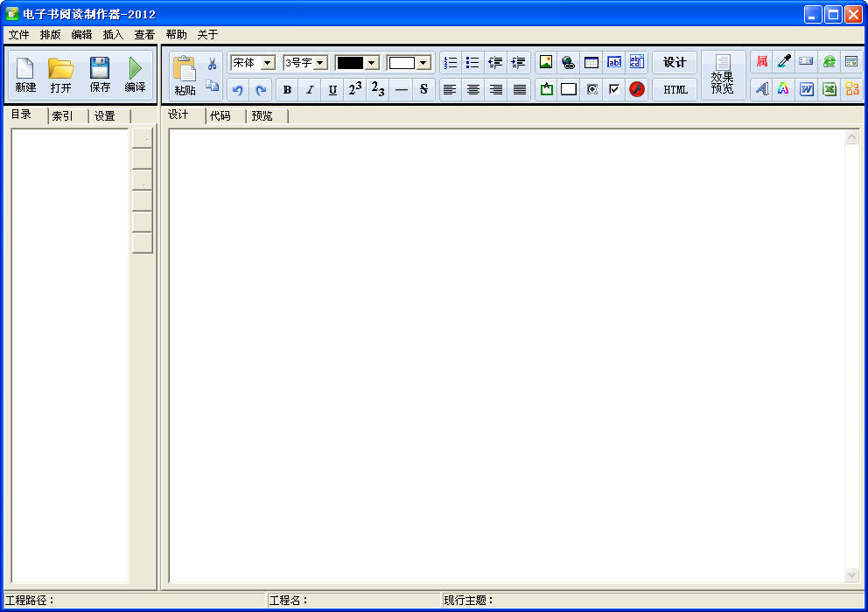Screen dimensions: 868x612
Task: Insert a label with the green box icon
Action: click(546, 89)
